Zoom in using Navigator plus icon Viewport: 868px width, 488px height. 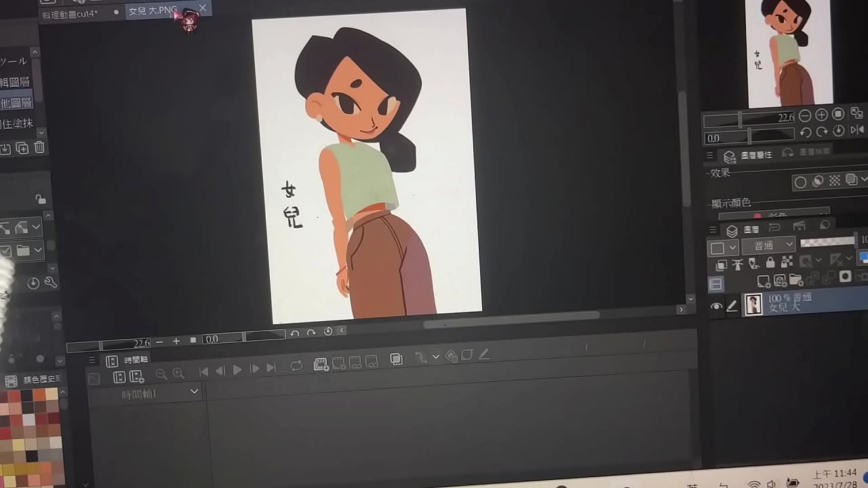(821, 115)
